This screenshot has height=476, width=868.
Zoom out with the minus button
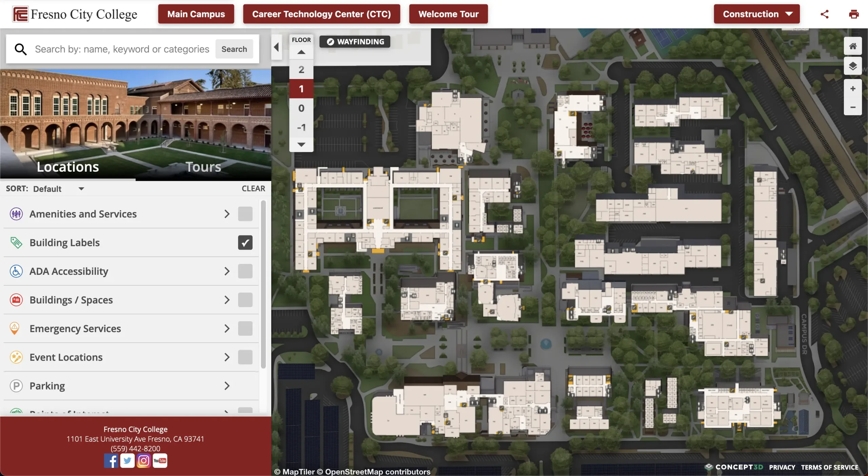[853, 107]
